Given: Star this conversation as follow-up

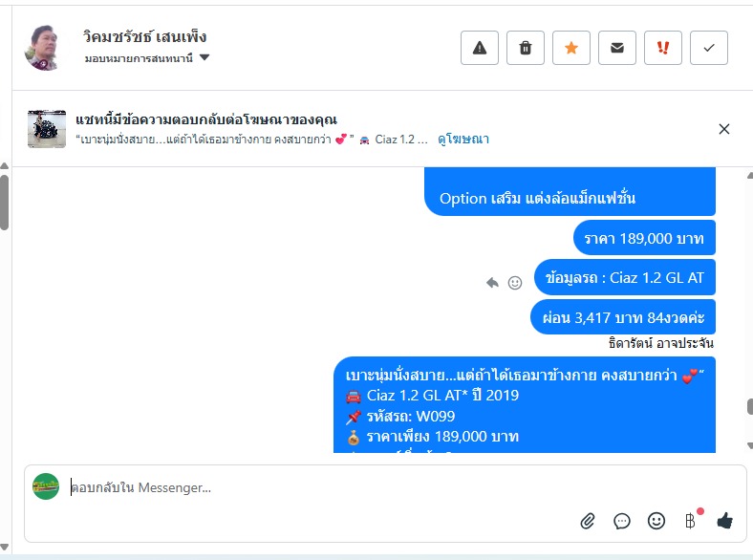Looking at the screenshot, I should pyautogui.click(x=571, y=48).
